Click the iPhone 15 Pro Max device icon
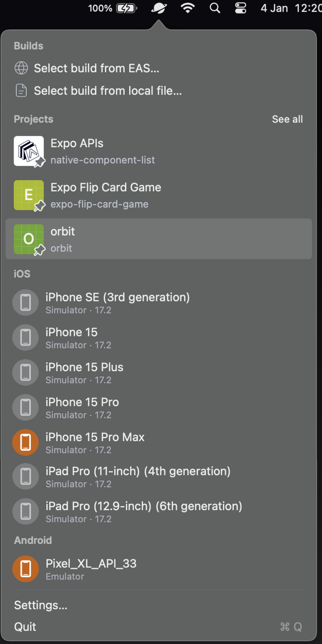 (x=25, y=442)
